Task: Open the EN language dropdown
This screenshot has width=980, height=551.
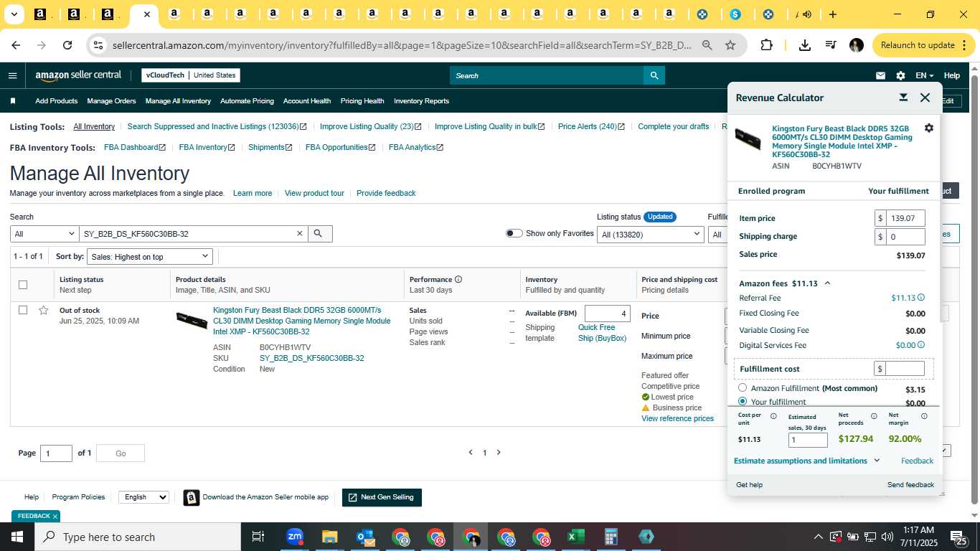Action: point(925,75)
